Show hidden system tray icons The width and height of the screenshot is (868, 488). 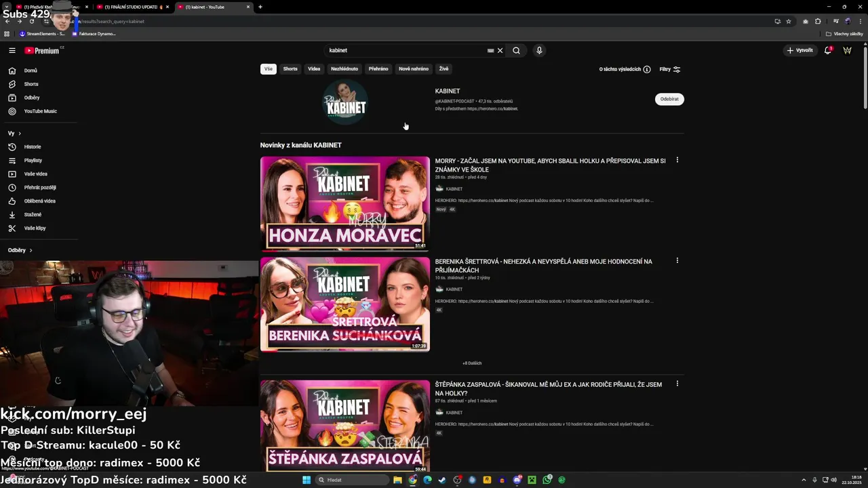coord(804,480)
